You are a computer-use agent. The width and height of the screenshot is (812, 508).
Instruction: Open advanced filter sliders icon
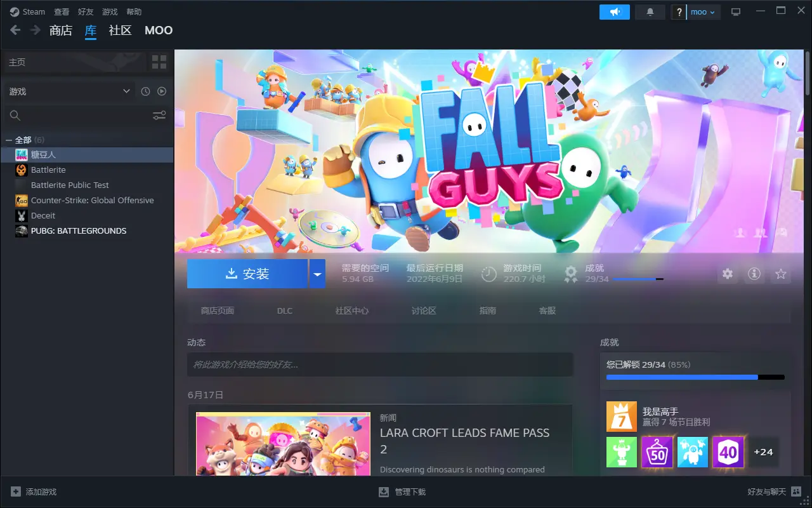pos(159,115)
